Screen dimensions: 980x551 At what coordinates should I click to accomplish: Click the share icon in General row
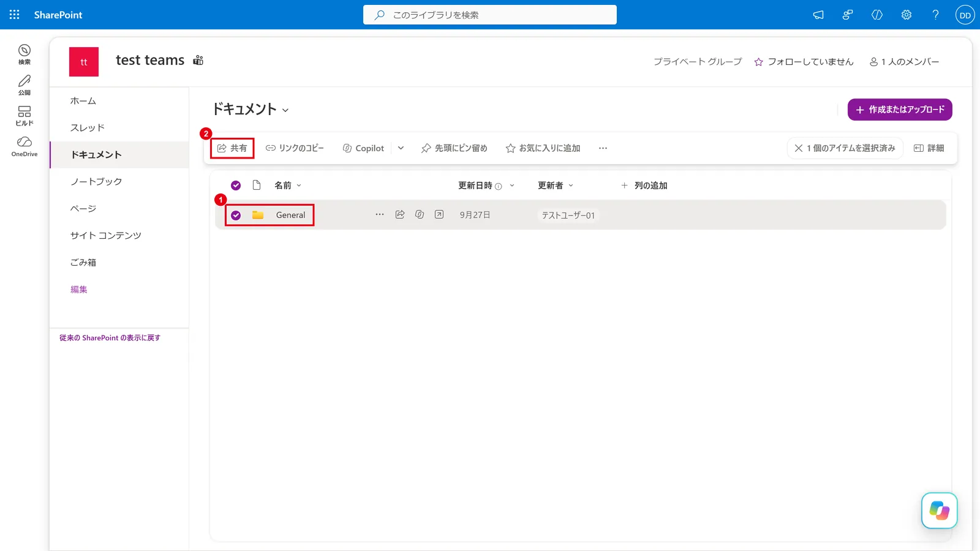pyautogui.click(x=400, y=214)
